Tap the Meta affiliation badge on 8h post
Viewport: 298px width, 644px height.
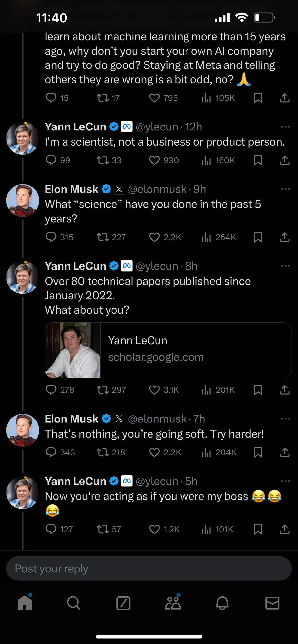pyautogui.click(x=127, y=266)
